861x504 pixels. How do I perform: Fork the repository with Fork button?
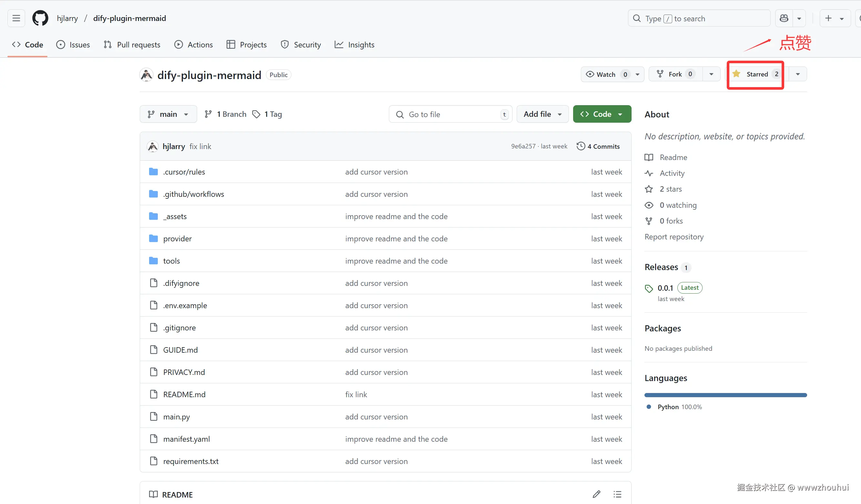[675, 74]
